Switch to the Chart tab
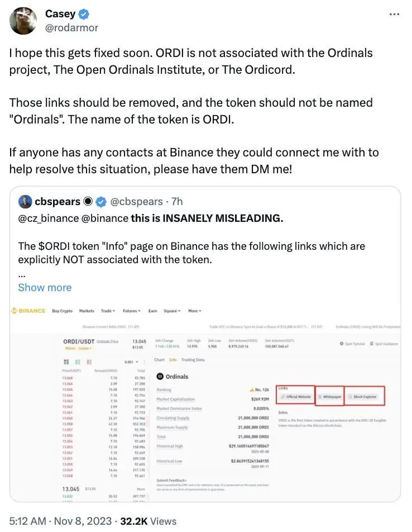 point(159,360)
